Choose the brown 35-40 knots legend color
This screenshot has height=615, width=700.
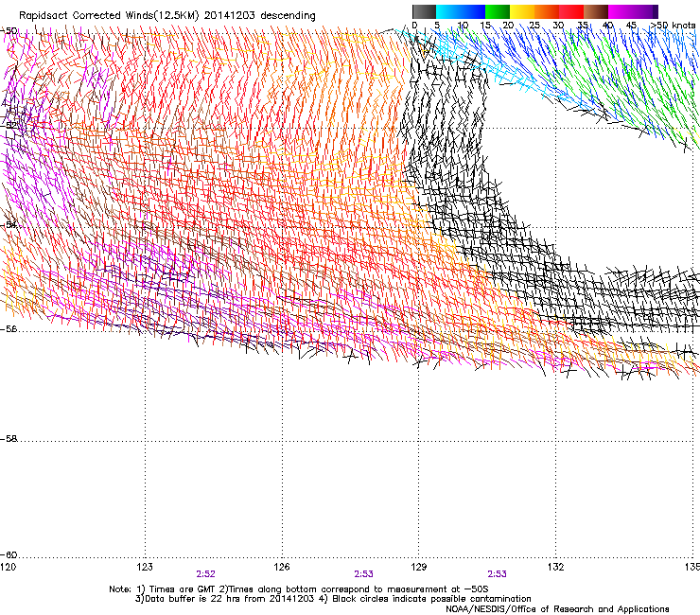596,11
